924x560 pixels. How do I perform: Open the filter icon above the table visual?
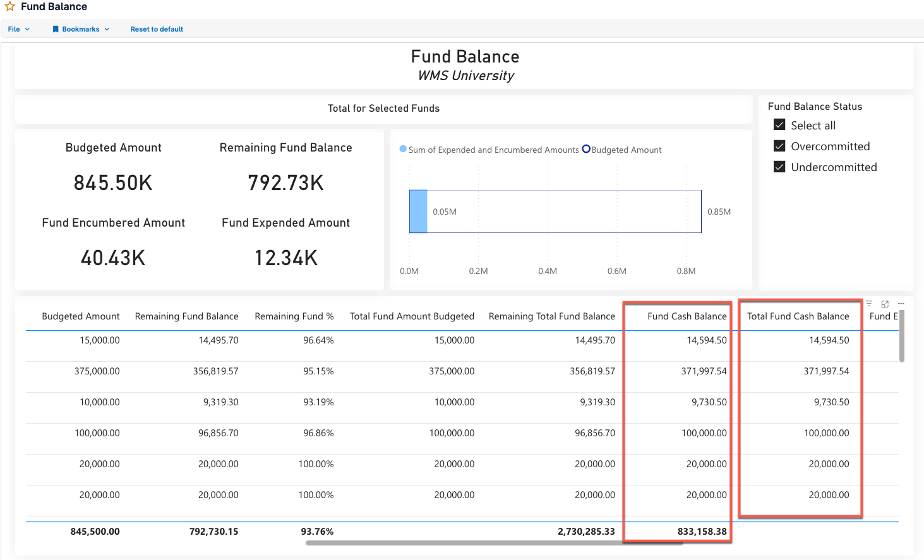click(x=868, y=303)
